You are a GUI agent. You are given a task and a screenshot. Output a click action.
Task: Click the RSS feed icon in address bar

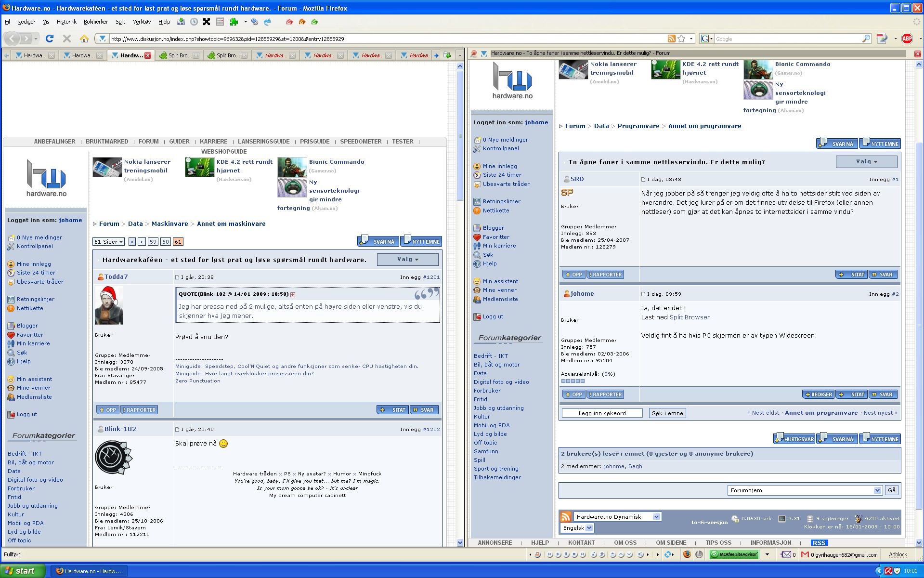click(x=671, y=39)
